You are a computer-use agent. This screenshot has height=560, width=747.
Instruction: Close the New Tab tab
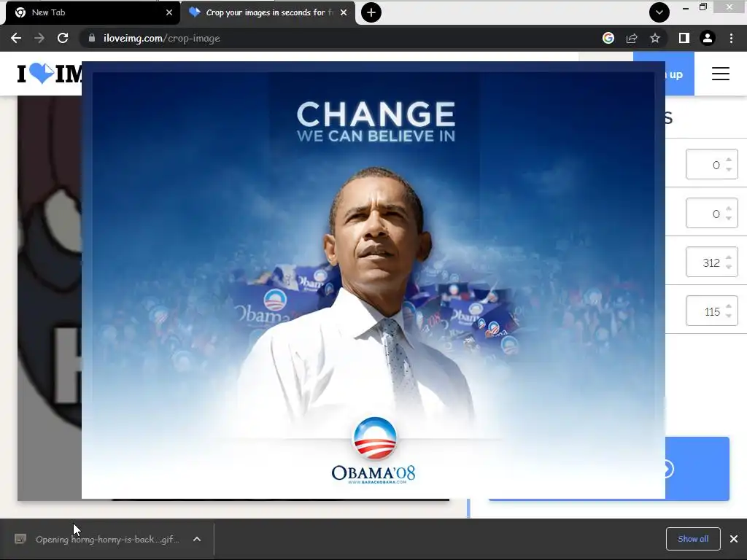[169, 12]
